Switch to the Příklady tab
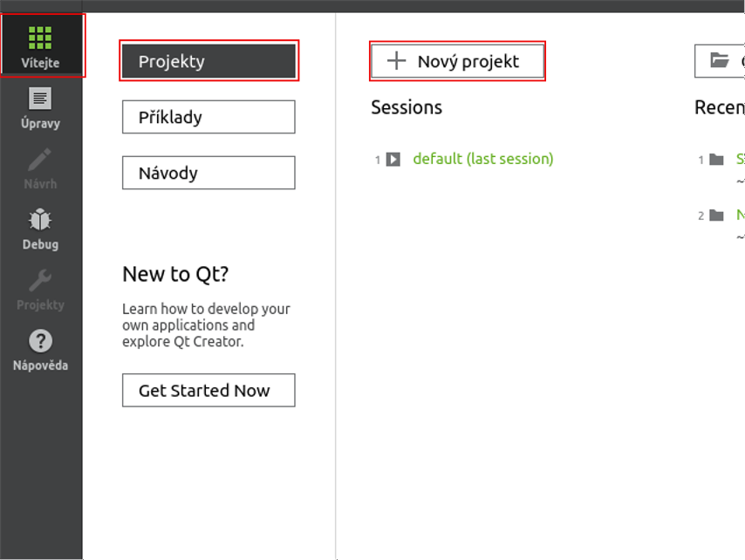 (208, 117)
